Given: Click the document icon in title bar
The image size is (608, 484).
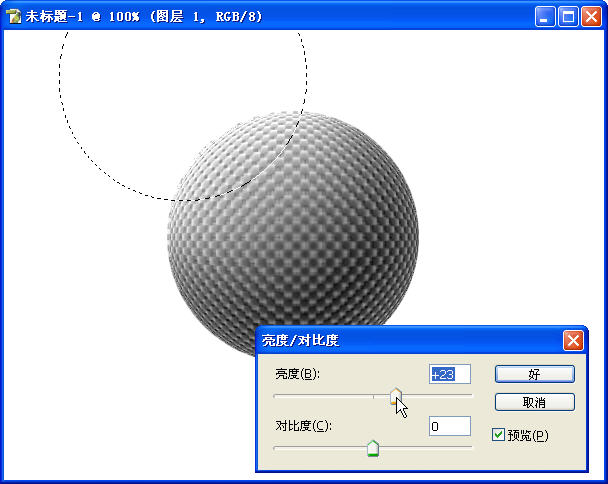Looking at the screenshot, I should coord(13,17).
